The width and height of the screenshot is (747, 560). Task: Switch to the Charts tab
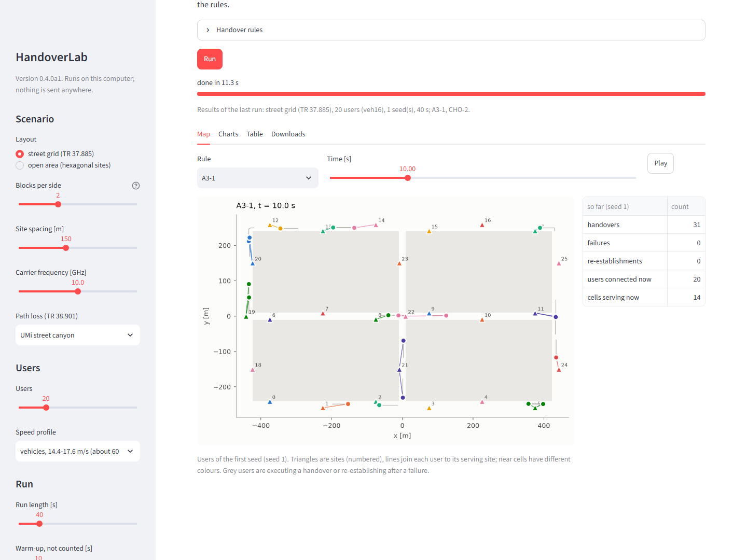pos(228,134)
